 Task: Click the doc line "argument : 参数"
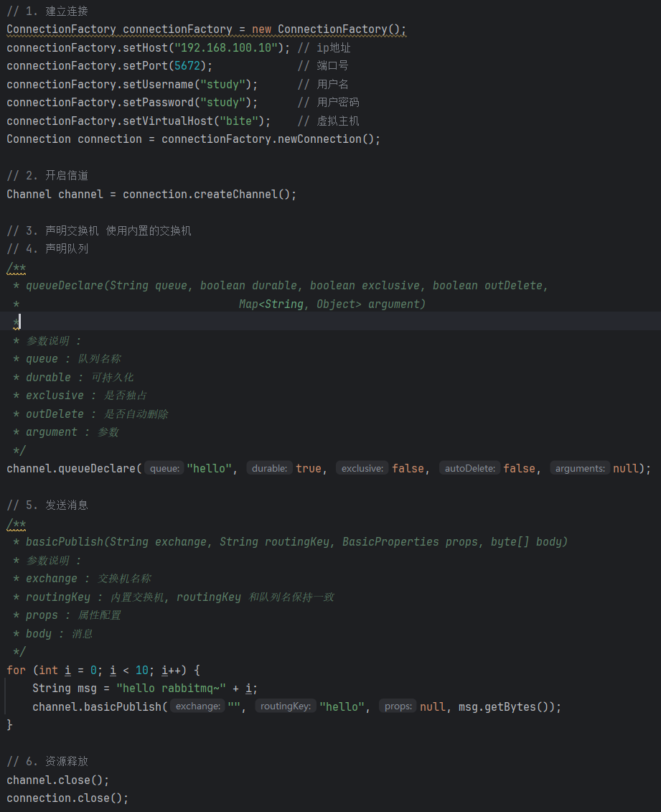point(72,432)
